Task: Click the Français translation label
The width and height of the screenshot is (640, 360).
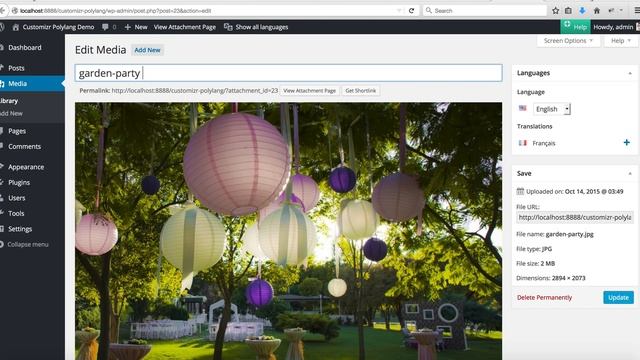Action: click(x=544, y=143)
